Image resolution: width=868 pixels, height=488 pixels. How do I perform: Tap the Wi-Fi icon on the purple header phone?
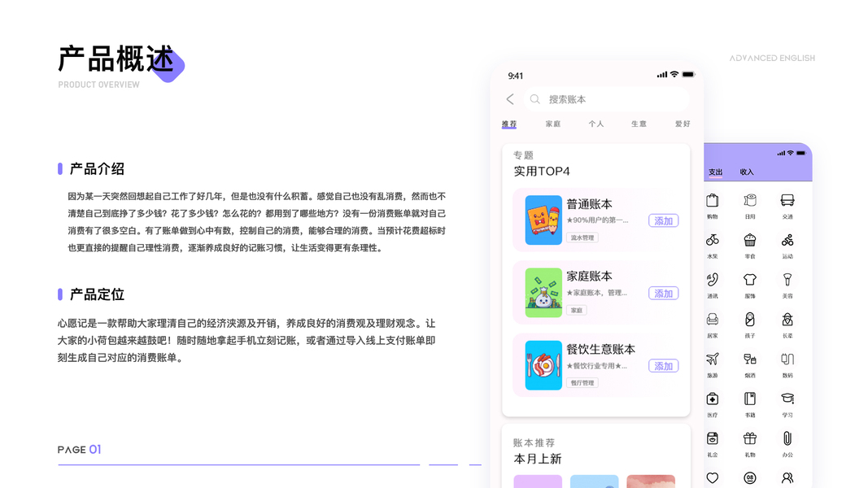pyautogui.click(x=791, y=153)
